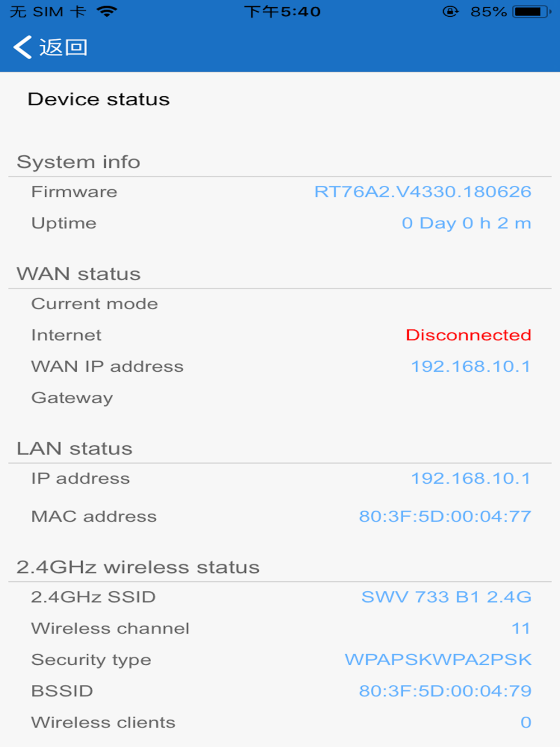Tap the 下午5:40 clock in status bar
Image resolution: width=560 pixels, height=747 pixels.
(x=282, y=11)
